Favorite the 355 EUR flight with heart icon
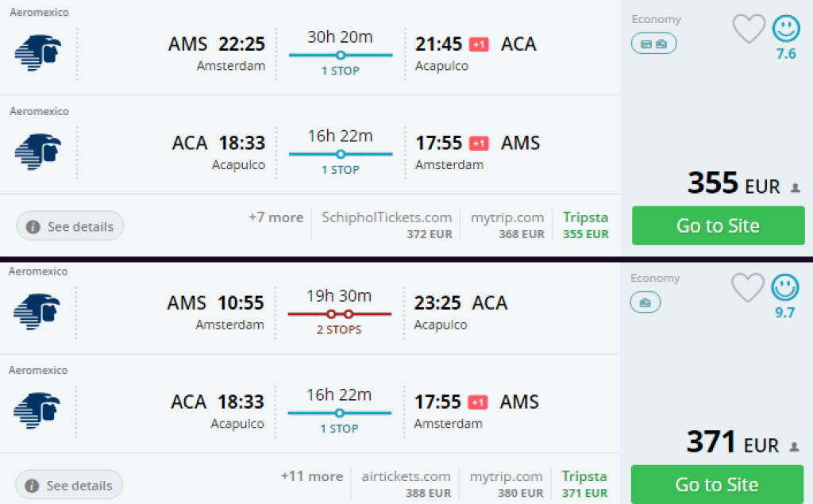Screen dimensions: 813x504 (x=748, y=29)
